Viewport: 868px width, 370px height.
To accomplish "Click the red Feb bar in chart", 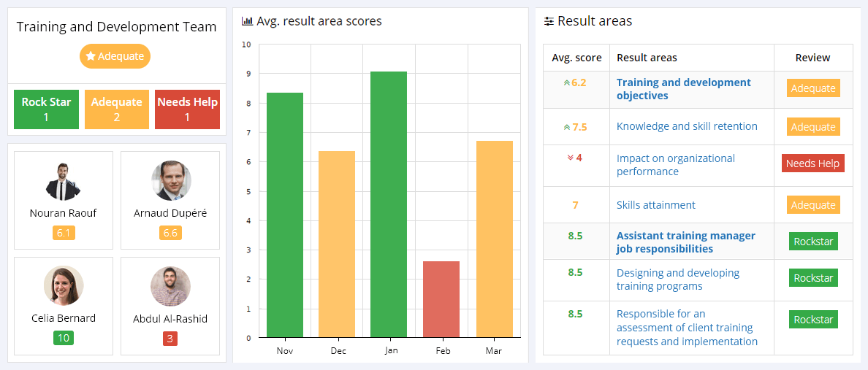I will pos(441,299).
